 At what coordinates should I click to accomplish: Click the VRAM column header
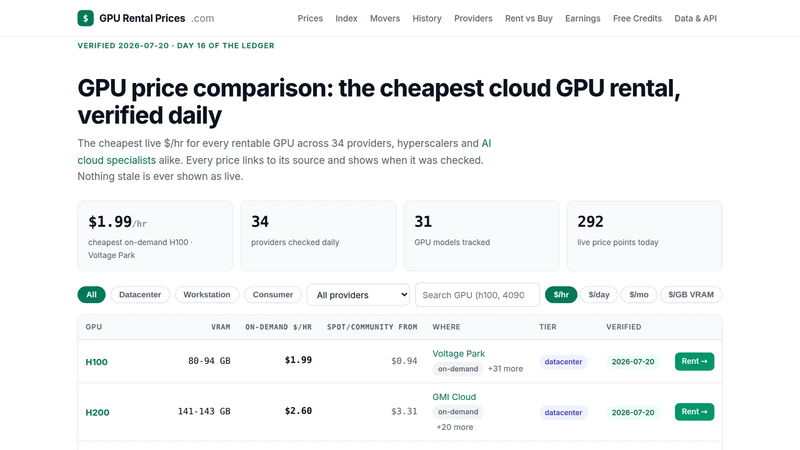[x=221, y=327]
